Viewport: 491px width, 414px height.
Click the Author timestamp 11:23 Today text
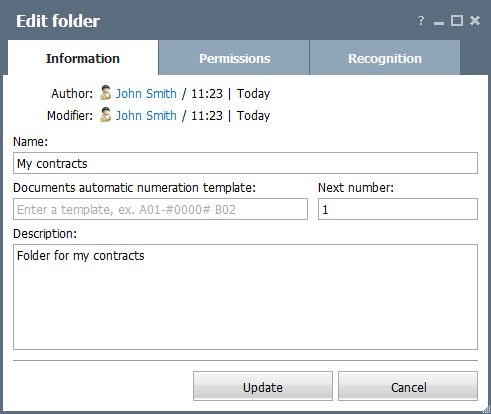click(x=230, y=93)
